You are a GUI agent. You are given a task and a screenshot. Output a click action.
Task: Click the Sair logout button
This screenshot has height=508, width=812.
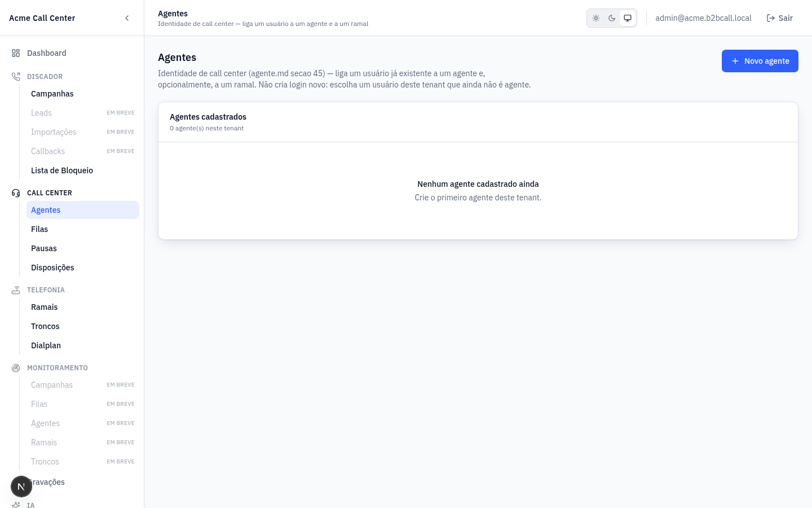pyautogui.click(x=780, y=18)
